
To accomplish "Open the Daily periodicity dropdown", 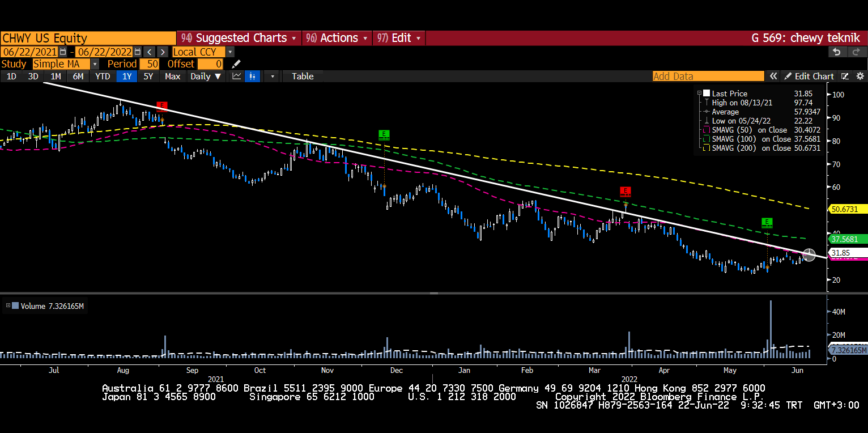I will click(x=205, y=77).
